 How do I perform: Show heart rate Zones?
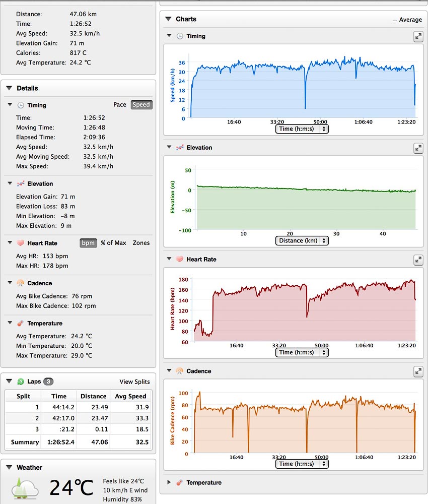[141, 243]
